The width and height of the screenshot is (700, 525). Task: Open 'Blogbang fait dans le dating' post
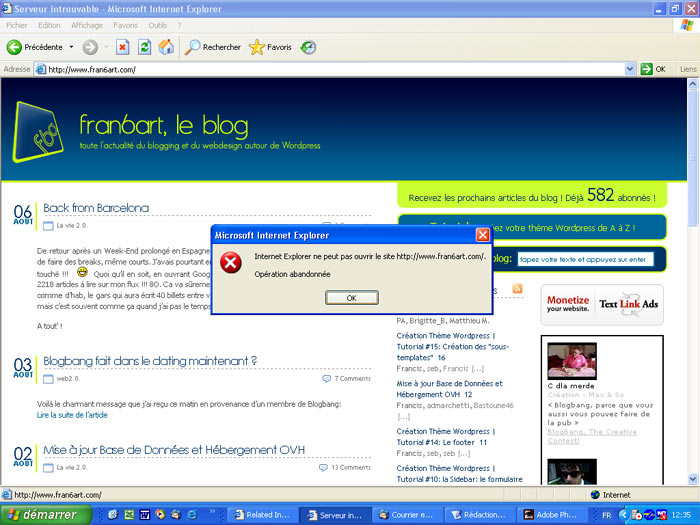click(150, 361)
